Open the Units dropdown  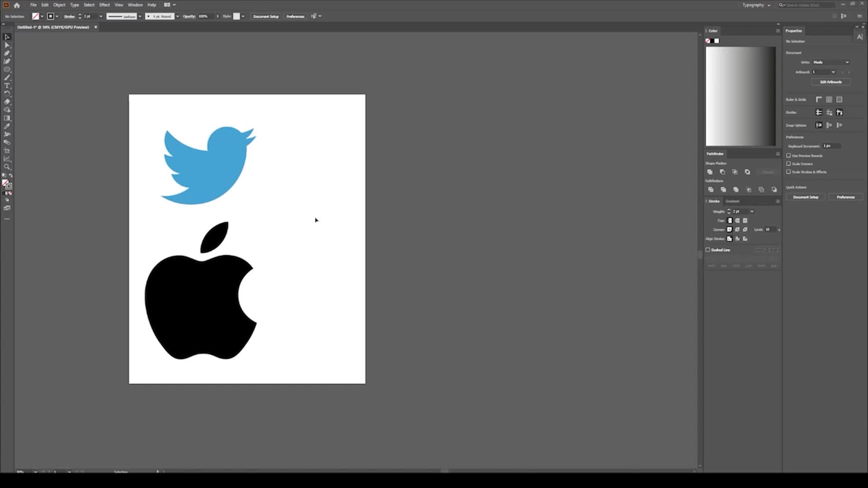(831, 62)
